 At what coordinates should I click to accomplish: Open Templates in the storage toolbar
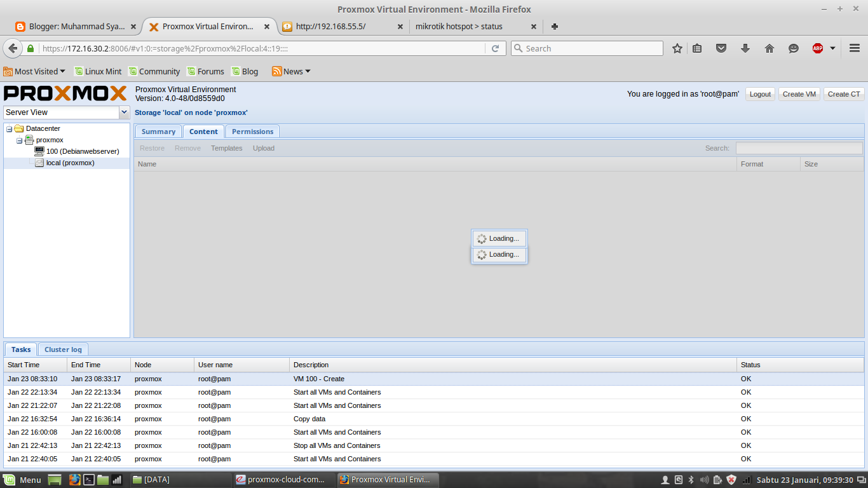(x=226, y=148)
